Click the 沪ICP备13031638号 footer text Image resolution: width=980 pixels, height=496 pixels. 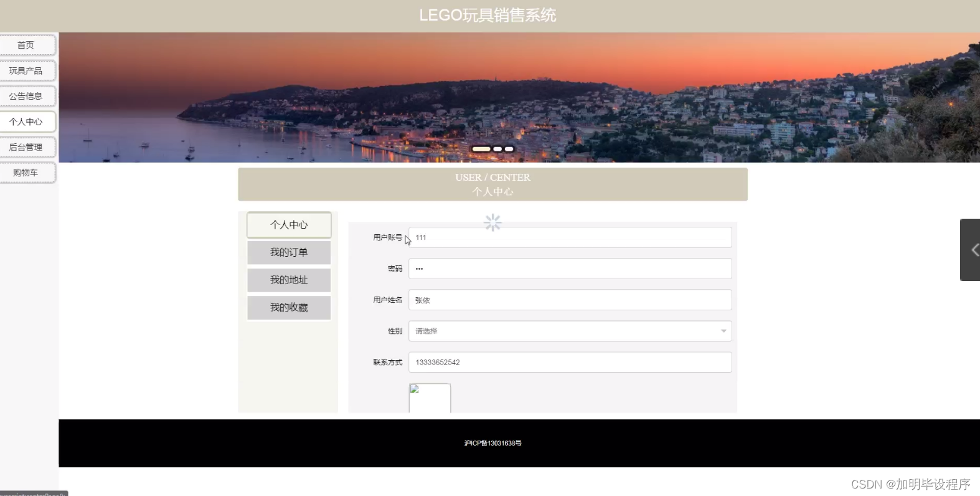pyautogui.click(x=492, y=443)
